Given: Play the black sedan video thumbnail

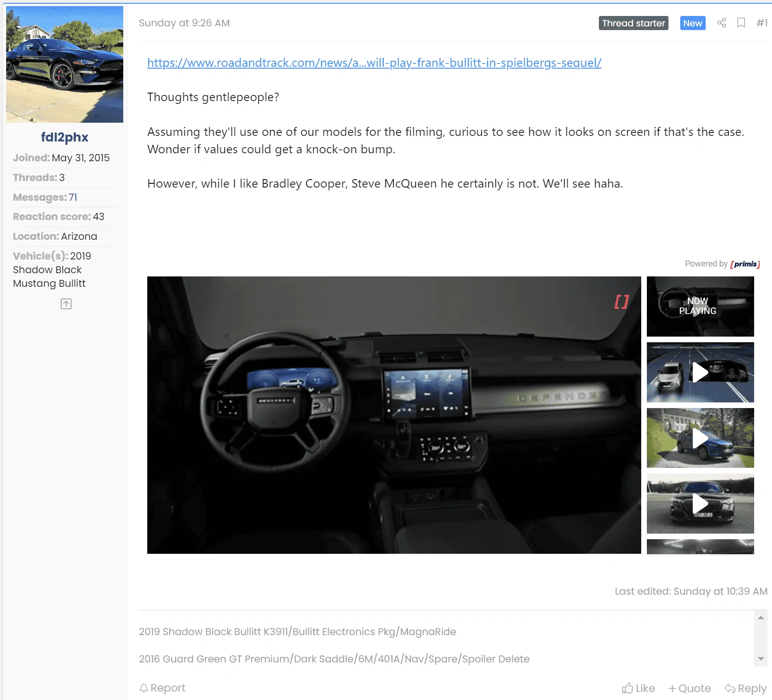Looking at the screenshot, I should coord(700,503).
